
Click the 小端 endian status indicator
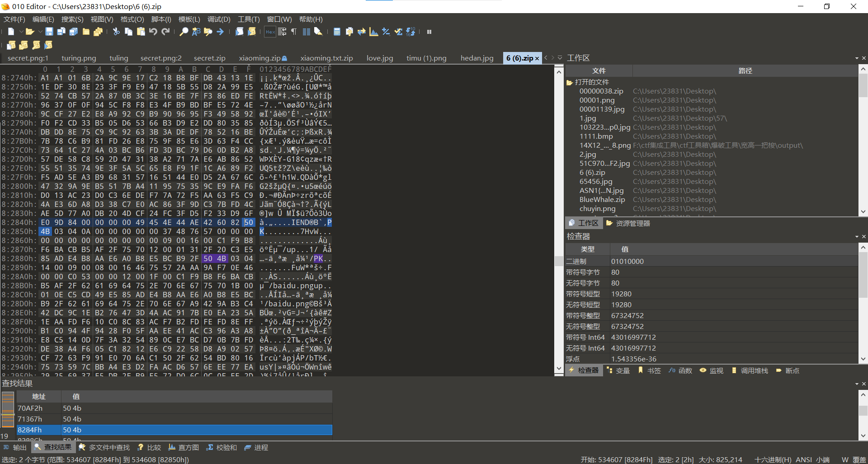tap(823, 459)
